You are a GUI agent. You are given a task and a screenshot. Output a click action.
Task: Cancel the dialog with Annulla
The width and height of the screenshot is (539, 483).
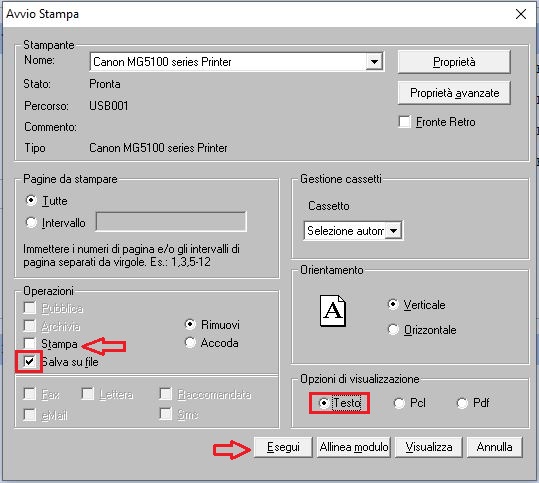coord(494,447)
